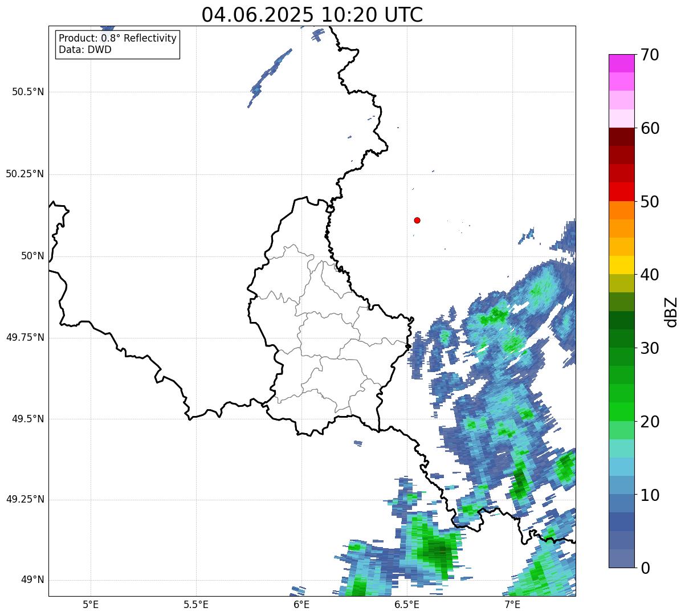Click the "5.5°E" longitude label

[196, 604]
